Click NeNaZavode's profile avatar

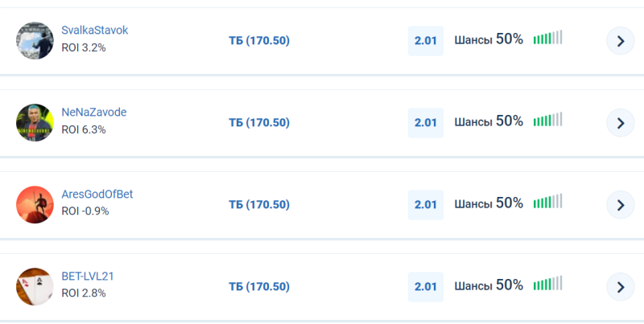point(35,122)
